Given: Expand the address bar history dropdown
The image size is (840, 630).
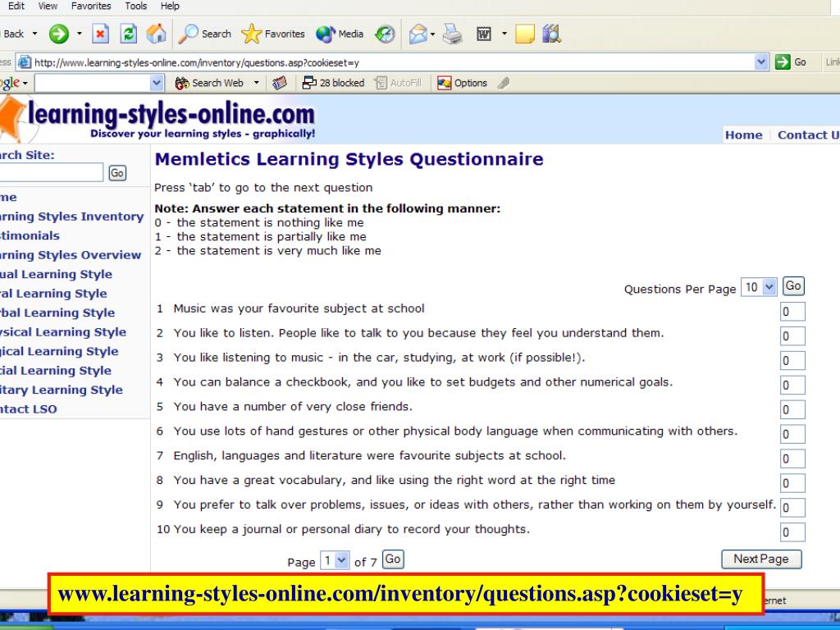Looking at the screenshot, I should click(x=761, y=62).
